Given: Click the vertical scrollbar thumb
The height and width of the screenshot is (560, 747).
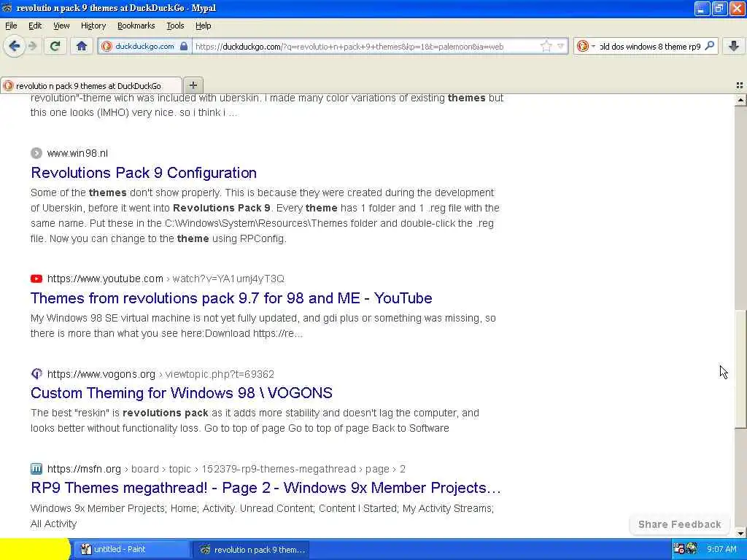Looking at the screenshot, I should point(740,368).
